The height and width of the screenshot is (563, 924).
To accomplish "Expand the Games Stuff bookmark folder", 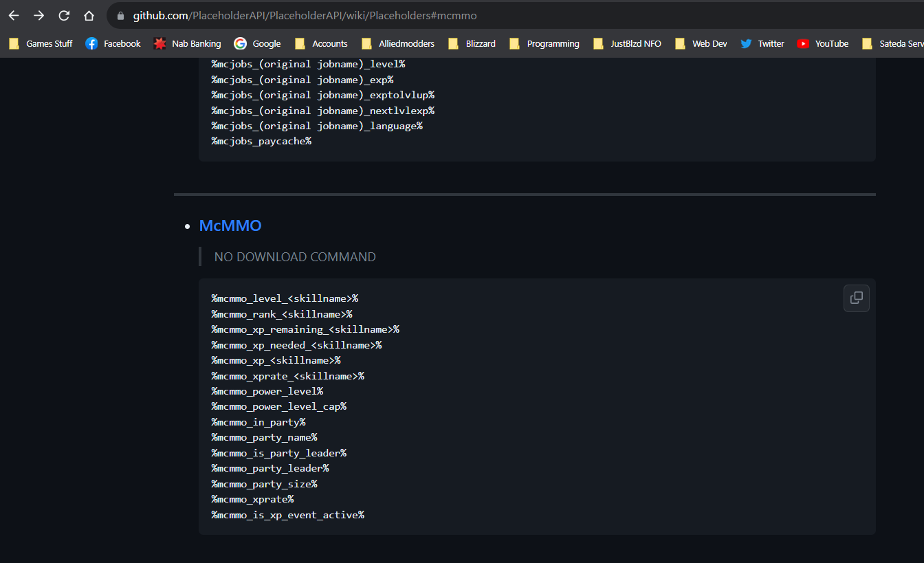I will [x=41, y=43].
